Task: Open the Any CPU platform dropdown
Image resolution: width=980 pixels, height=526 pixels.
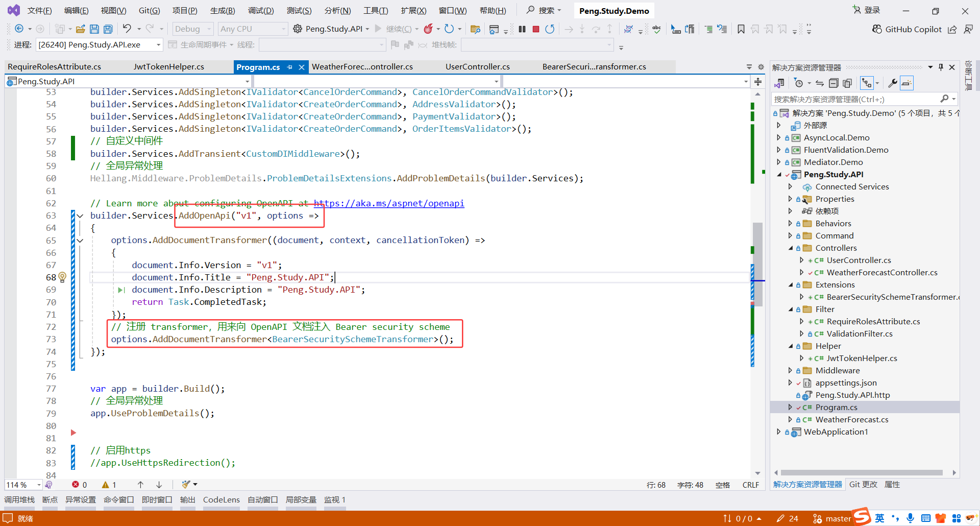Action: click(x=253, y=29)
